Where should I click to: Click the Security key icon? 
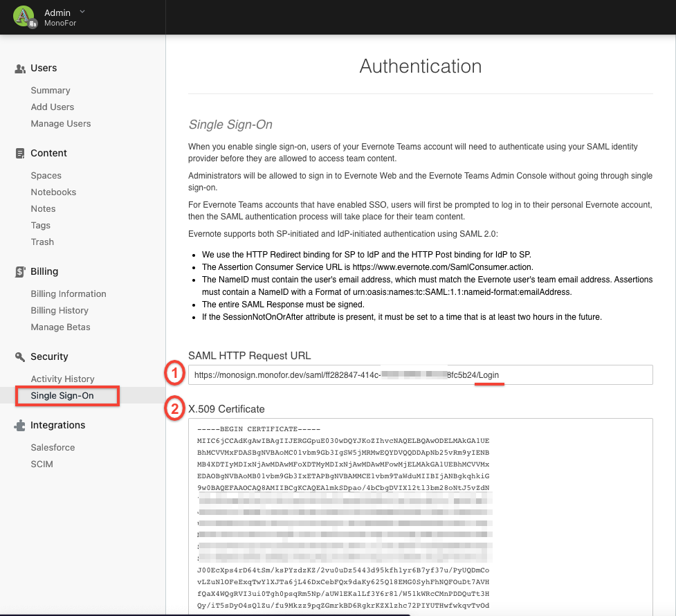click(x=20, y=357)
